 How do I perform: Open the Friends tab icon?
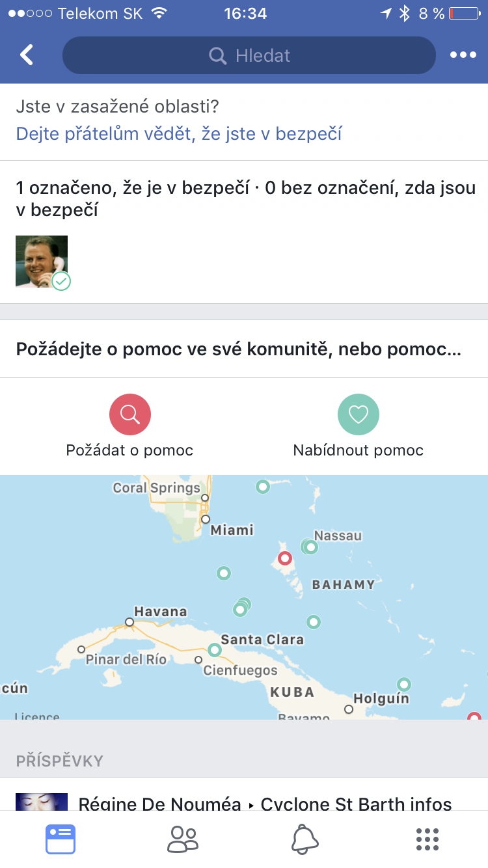183,839
